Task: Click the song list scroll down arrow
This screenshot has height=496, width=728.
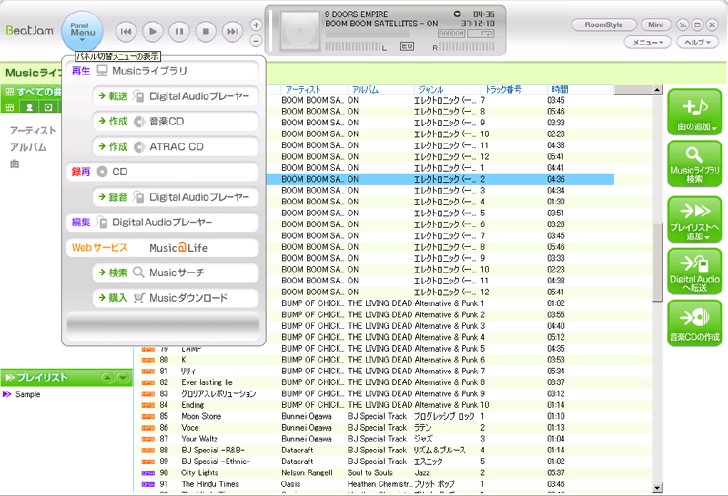Action: (657, 488)
